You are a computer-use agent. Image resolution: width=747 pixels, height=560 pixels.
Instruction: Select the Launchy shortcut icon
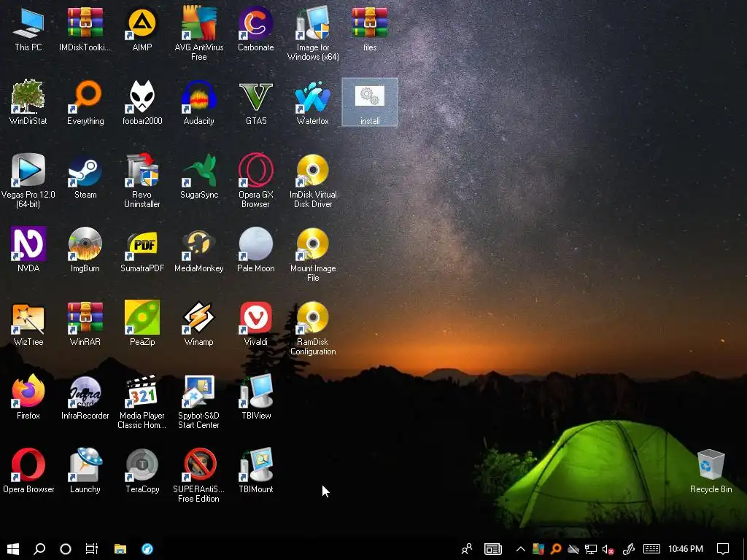[x=85, y=464]
